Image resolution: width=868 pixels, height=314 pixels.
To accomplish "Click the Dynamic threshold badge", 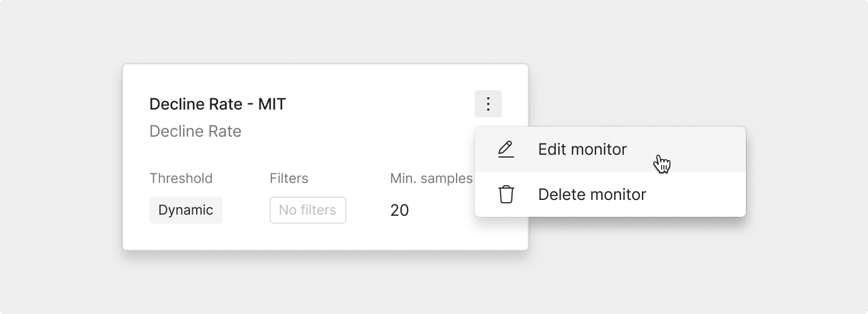I will (186, 210).
